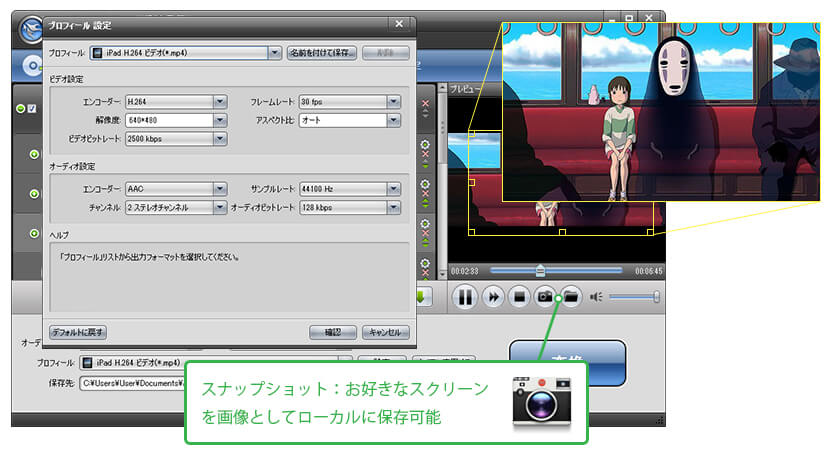Pause the preview playback
Viewport: 826px width, 450px height.
465,298
